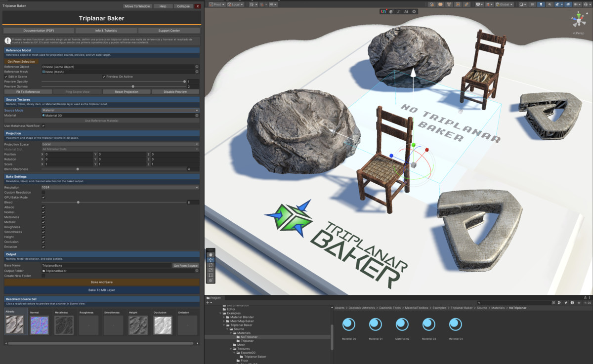Open Info & Tutorials
Image resolution: width=593 pixels, height=364 pixels.
(x=105, y=31)
